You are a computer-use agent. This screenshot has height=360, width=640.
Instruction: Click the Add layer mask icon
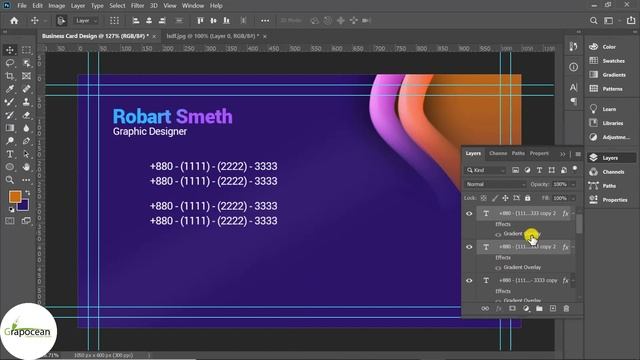(512, 309)
